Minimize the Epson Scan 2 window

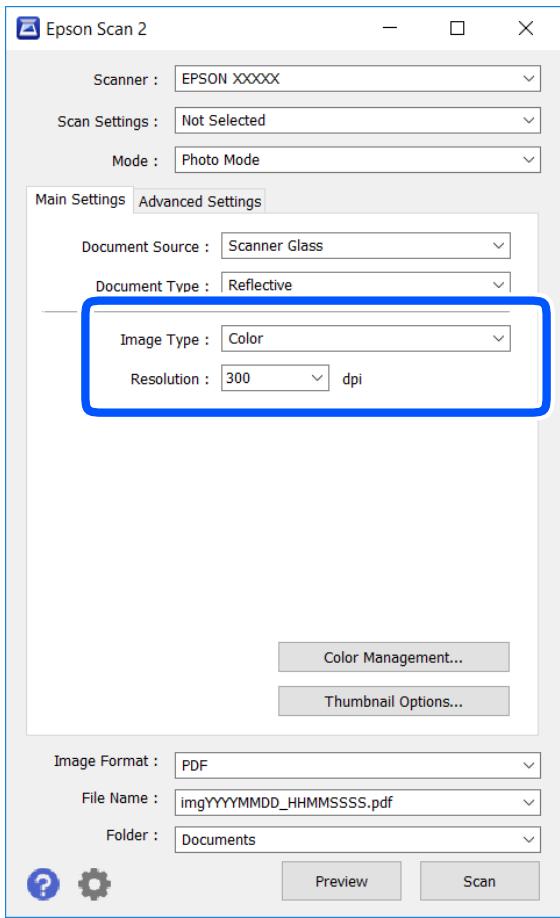(x=390, y=28)
